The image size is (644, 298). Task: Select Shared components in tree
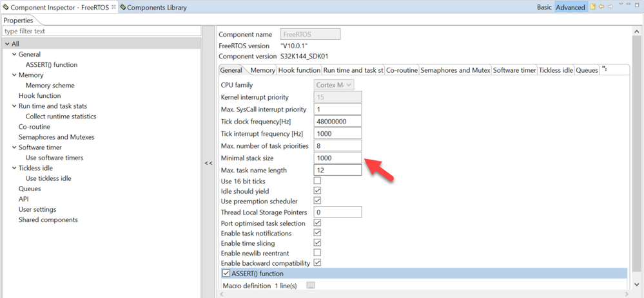click(48, 219)
